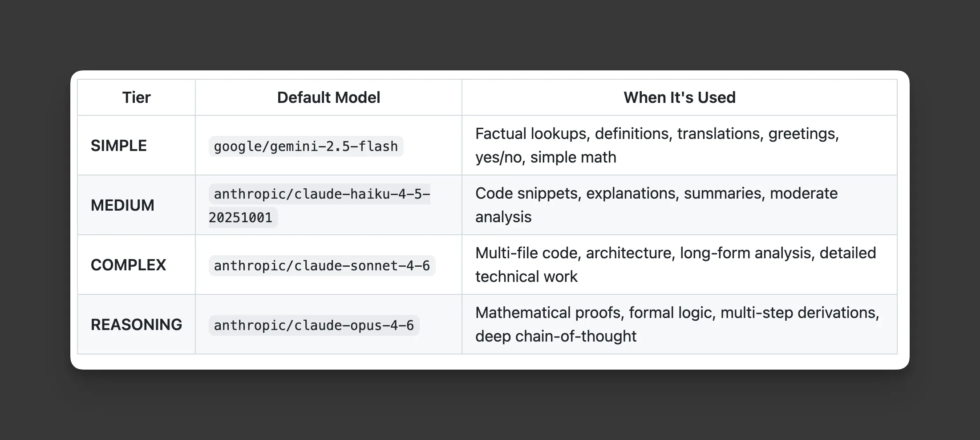Viewport: 980px width, 440px height.
Task: Click the google/gemini-2.5-flash code label
Action: (x=306, y=146)
